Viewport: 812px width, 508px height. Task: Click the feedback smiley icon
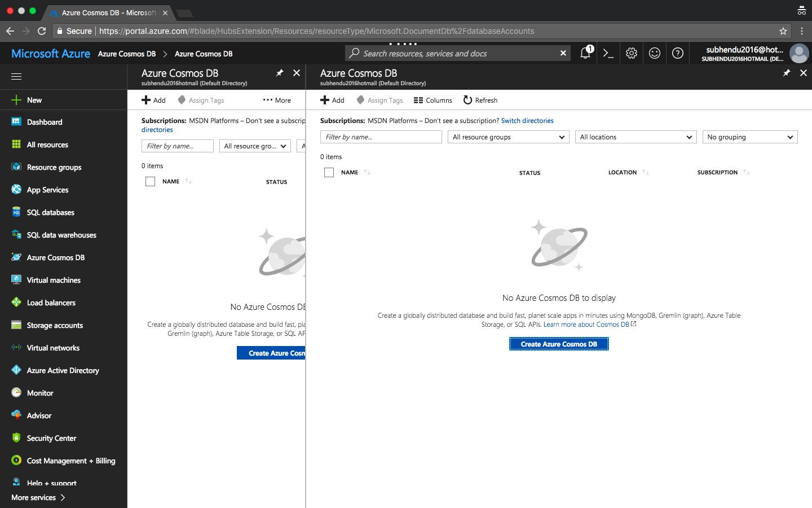[655, 53]
